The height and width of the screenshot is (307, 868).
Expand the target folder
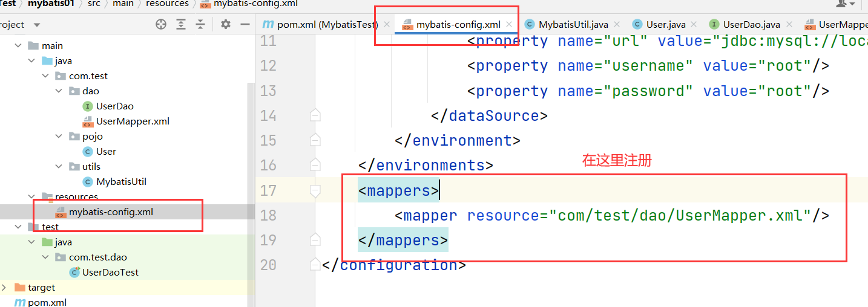pos(4,288)
